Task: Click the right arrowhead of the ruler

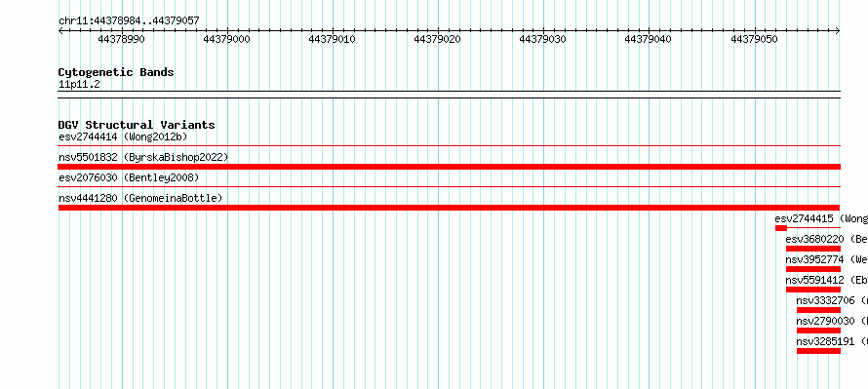Action: click(838, 31)
